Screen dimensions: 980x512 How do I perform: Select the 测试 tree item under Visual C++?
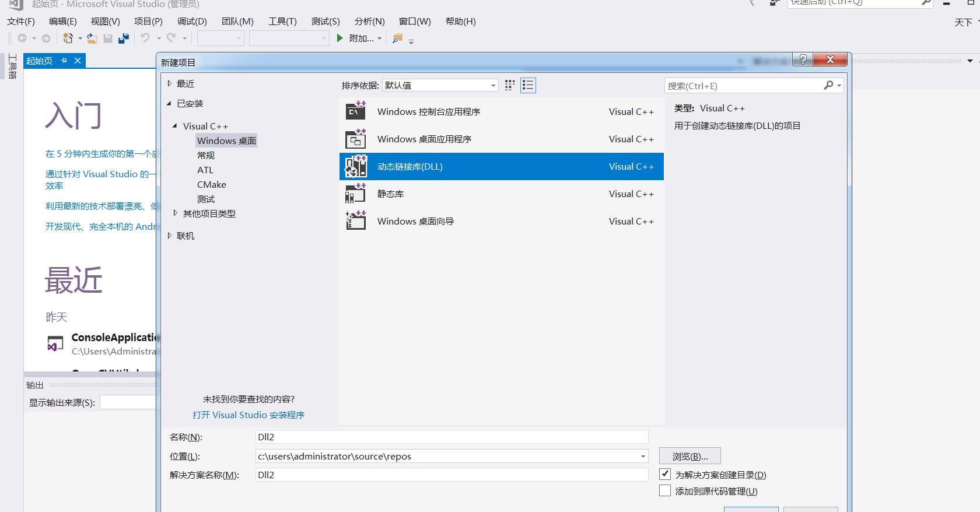(206, 199)
